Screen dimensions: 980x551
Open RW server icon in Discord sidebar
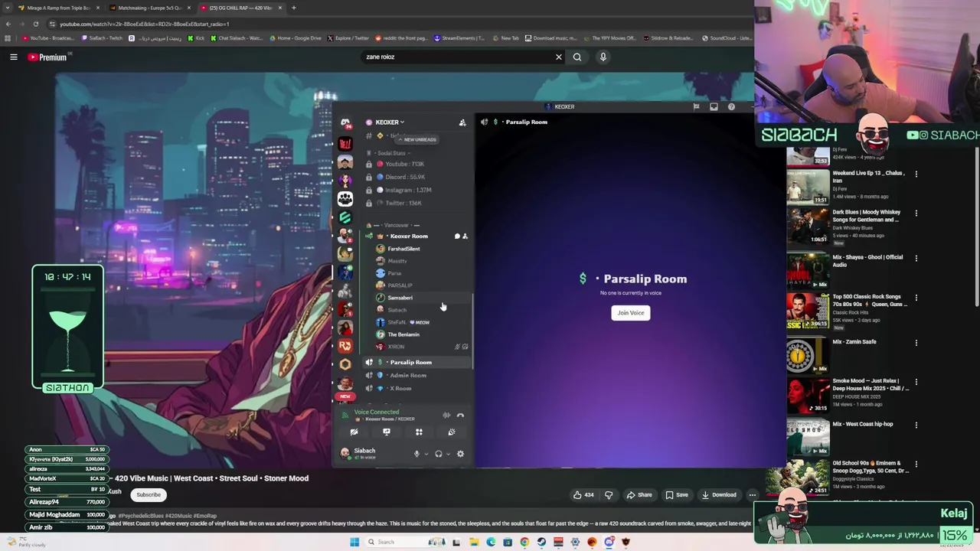[345, 346]
